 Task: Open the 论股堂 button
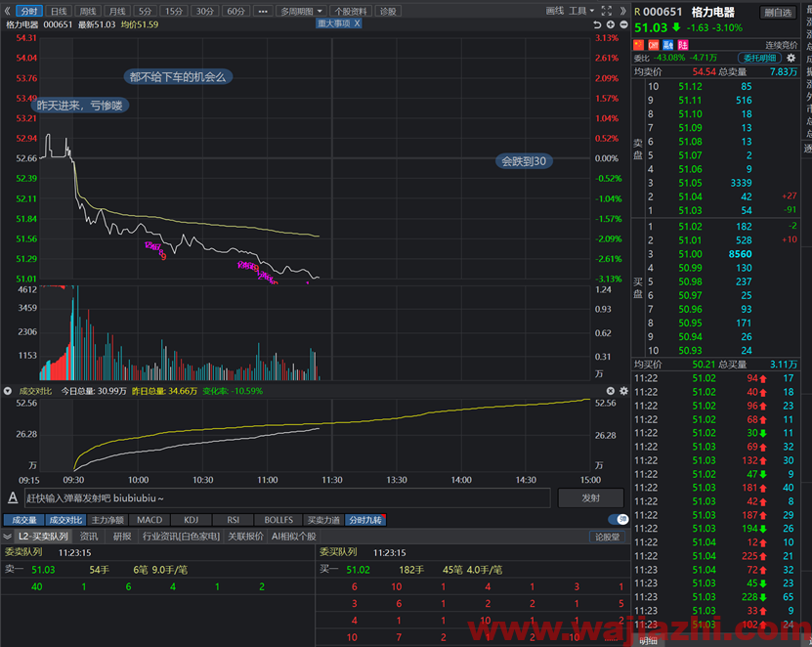607,537
